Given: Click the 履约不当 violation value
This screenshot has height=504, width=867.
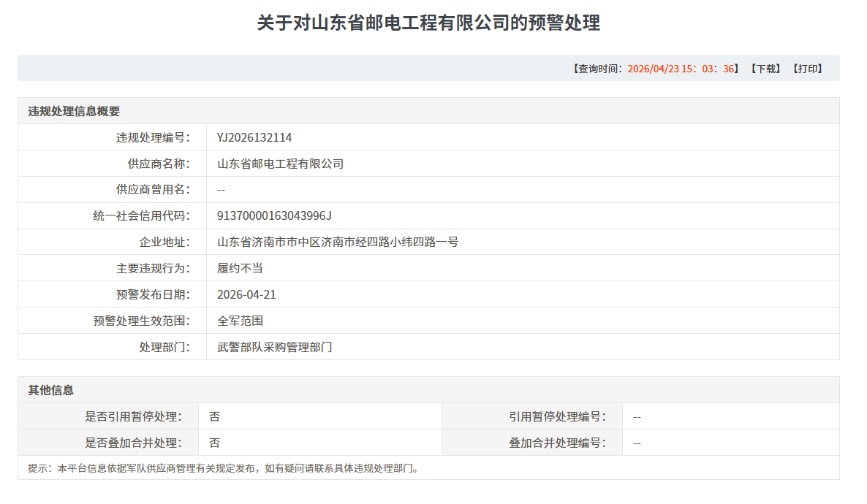Looking at the screenshot, I should point(240,268).
